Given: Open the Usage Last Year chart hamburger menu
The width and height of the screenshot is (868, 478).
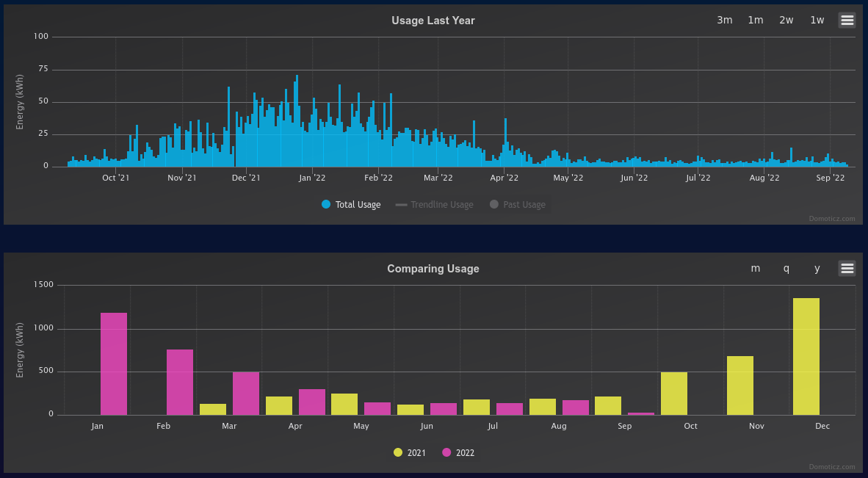Looking at the screenshot, I should click(x=847, y=21).
